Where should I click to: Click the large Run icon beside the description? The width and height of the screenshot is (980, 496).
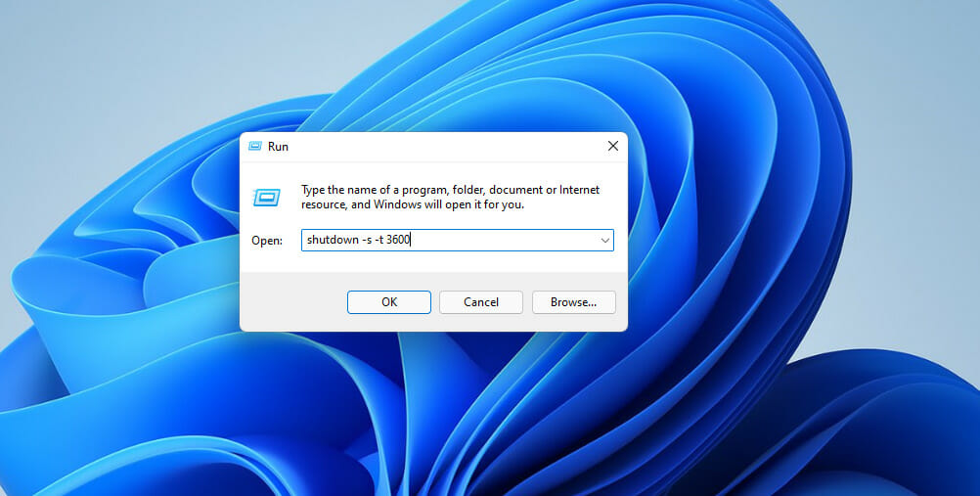tap(267, 198)
